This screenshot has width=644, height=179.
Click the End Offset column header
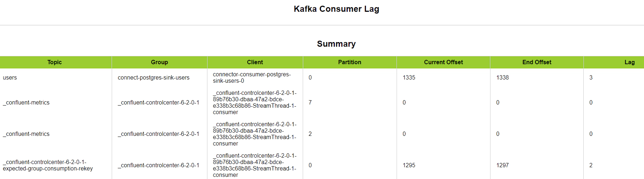click(537, 62)
